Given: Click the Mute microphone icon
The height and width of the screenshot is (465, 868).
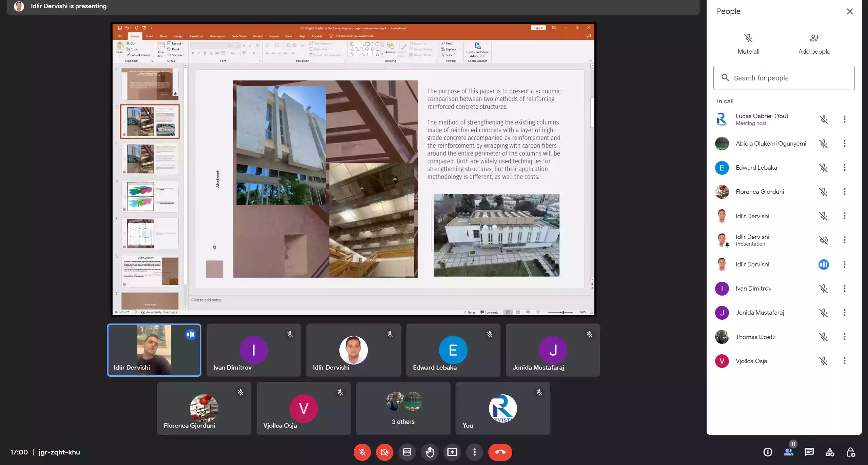Looking at the screenshot, I should click(362, 452).
